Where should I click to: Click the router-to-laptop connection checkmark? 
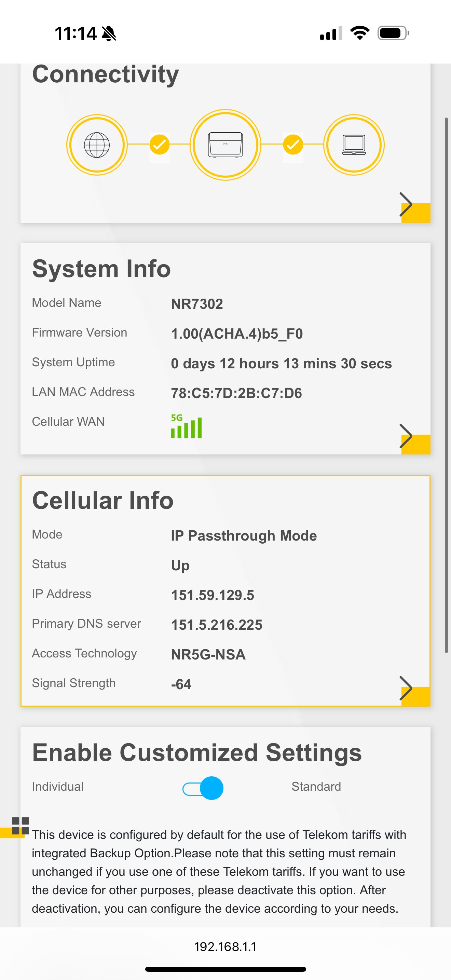(x=293, y=145)
